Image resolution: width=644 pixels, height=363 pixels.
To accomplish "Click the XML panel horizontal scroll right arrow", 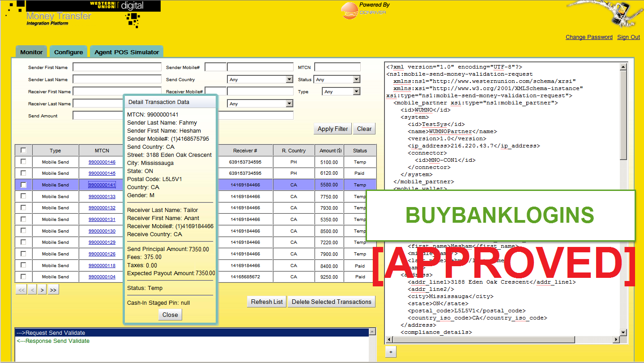I will click(615, 340).
